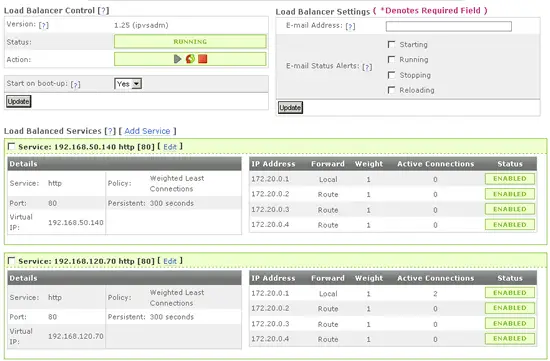Image resolution: width=550 pixels, height=361 pixels.
Task: Open help for E-mail Address
Action: pyautogui.click(x=350, y=26)
